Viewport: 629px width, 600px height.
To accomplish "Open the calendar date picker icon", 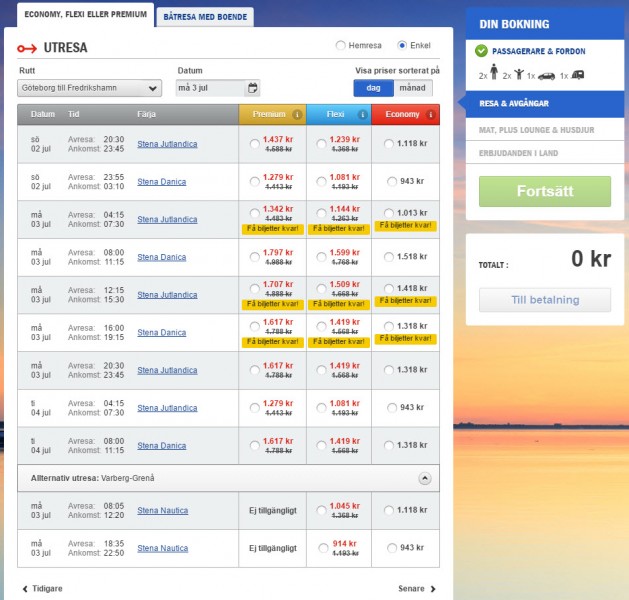I will [252, 88].
